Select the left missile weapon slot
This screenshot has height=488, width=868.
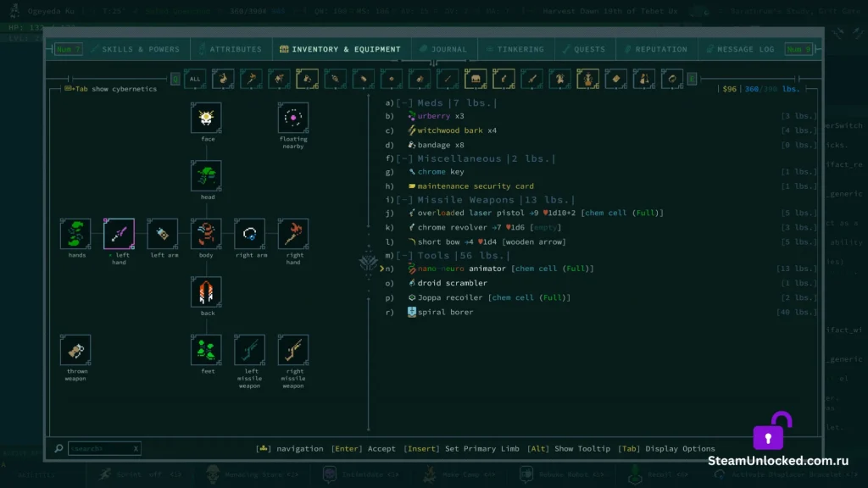[x=250, y=350]
